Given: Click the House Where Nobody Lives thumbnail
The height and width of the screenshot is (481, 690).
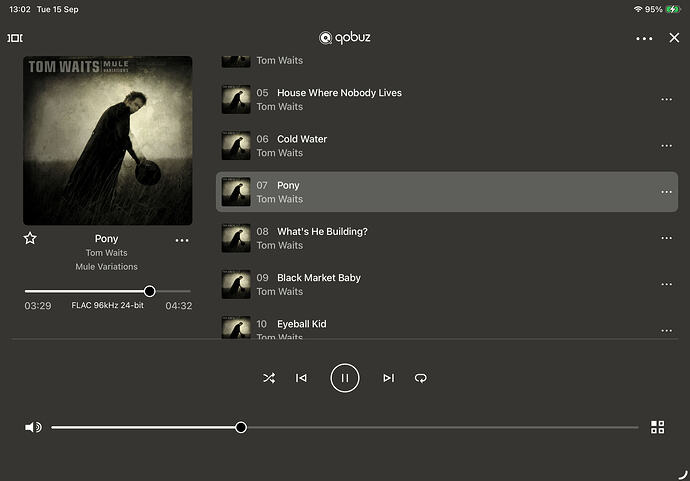Looking at the screenshot, I should tap(236, 99).
